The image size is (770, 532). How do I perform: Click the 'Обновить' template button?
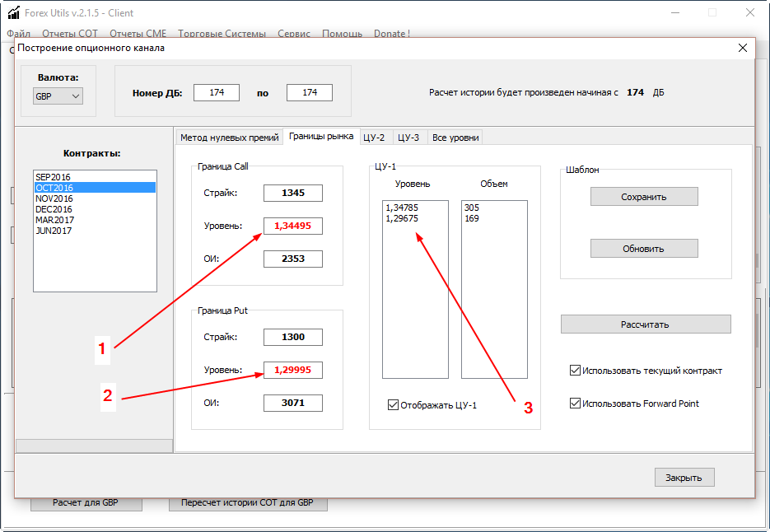(x=644, y=249)
